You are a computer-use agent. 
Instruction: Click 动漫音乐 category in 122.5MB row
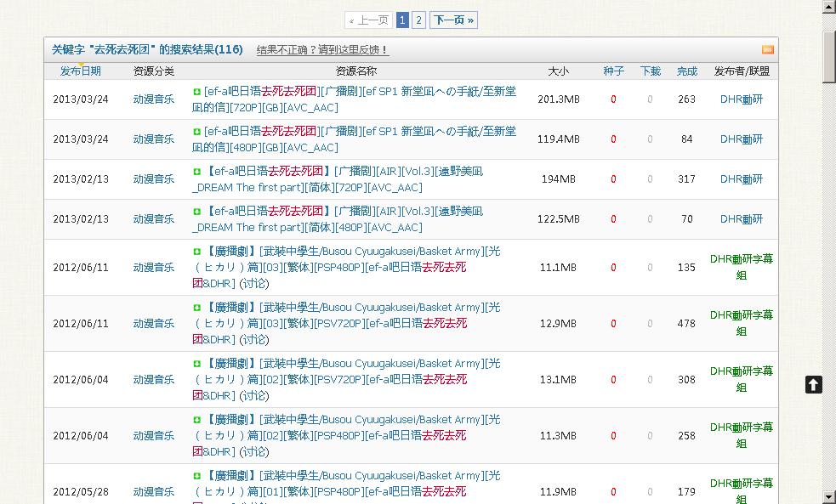click(154, 219)
